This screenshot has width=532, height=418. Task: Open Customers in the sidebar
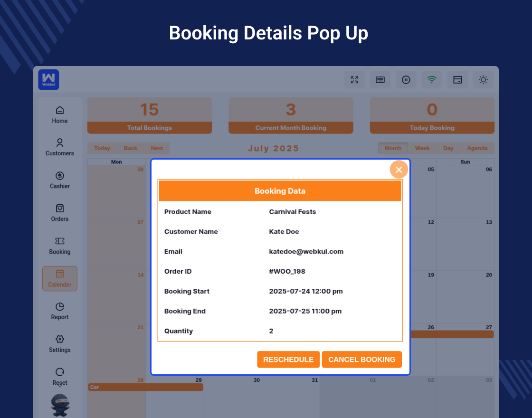60,147
